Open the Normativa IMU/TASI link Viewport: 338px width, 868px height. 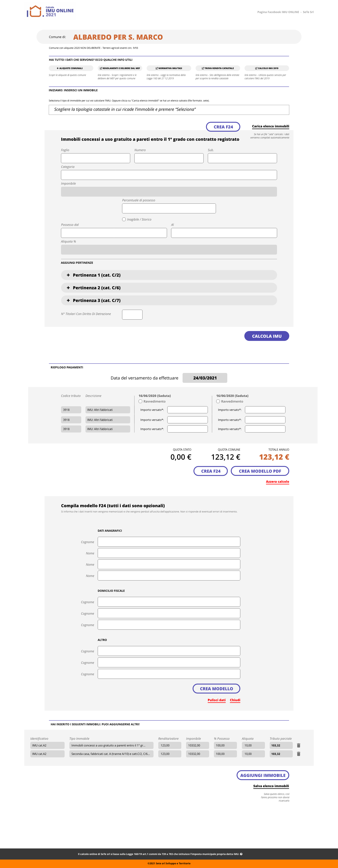coord(169,68)
